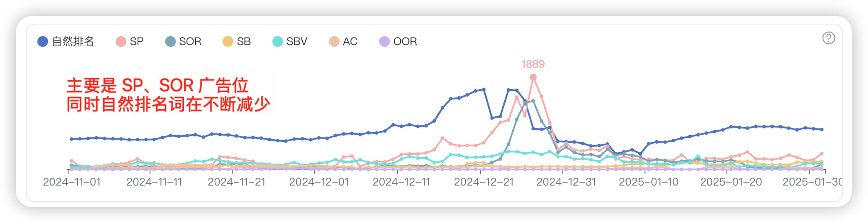
Task: Hide the SBV series in legend
Action: (x=290, y=41)
